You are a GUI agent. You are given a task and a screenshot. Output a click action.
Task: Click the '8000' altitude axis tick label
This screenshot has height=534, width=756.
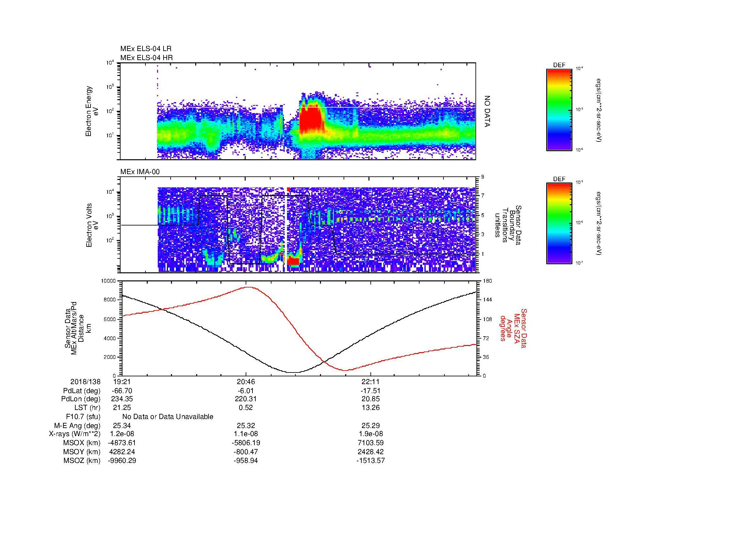click(109, 300)
